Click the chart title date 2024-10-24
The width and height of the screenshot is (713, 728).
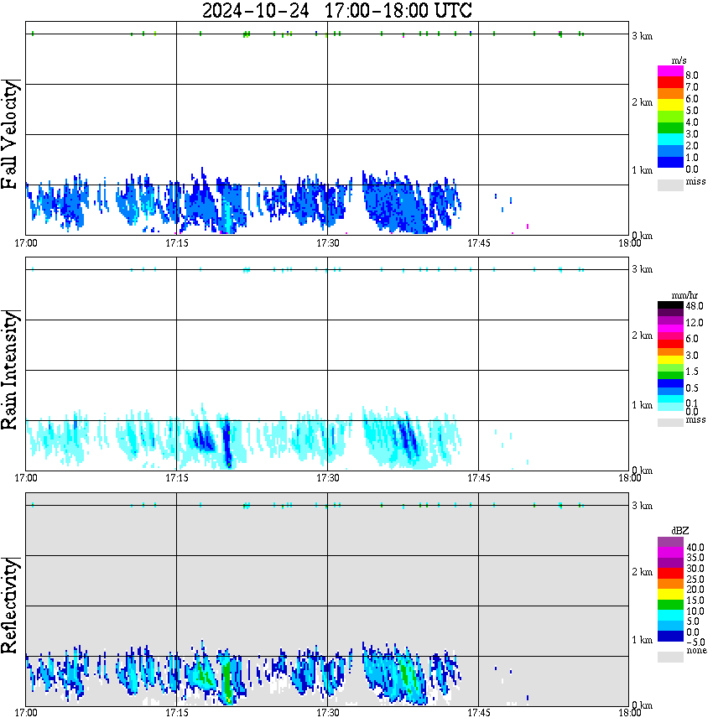[256, 11]
